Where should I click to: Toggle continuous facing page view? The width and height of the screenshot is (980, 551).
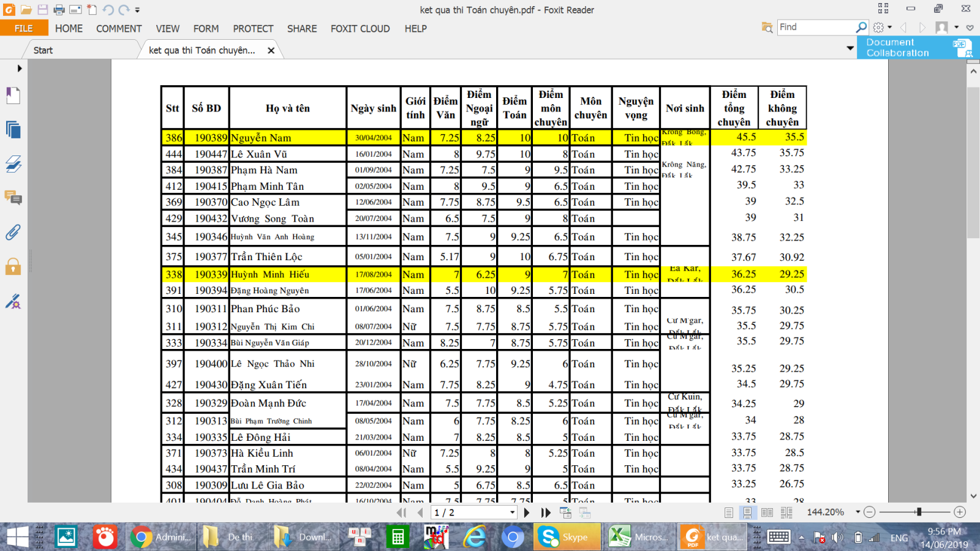pyautogui.click(x=786, y=512)
